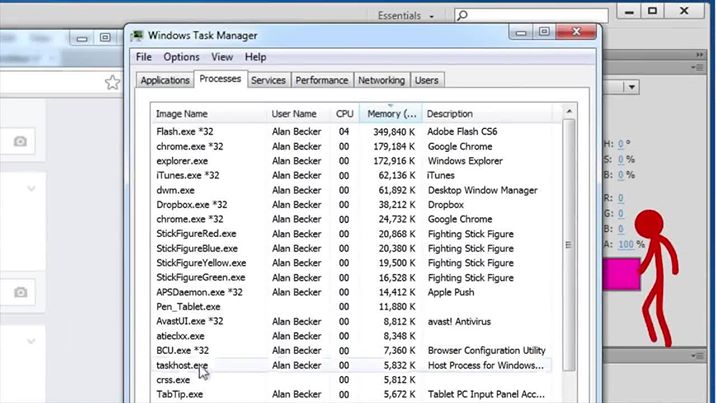Open the Networking tab
The image size is (716, 403).
(x=381, y=80)
